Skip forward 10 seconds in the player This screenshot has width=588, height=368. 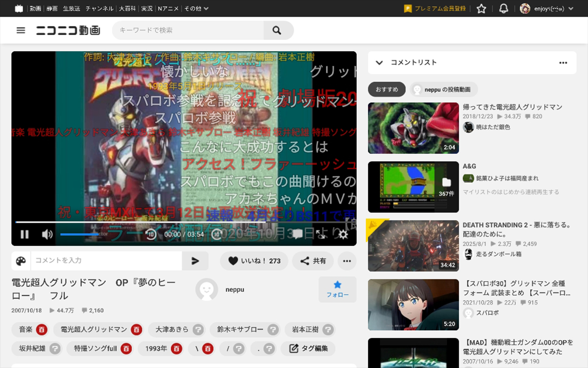pos(217,234)
